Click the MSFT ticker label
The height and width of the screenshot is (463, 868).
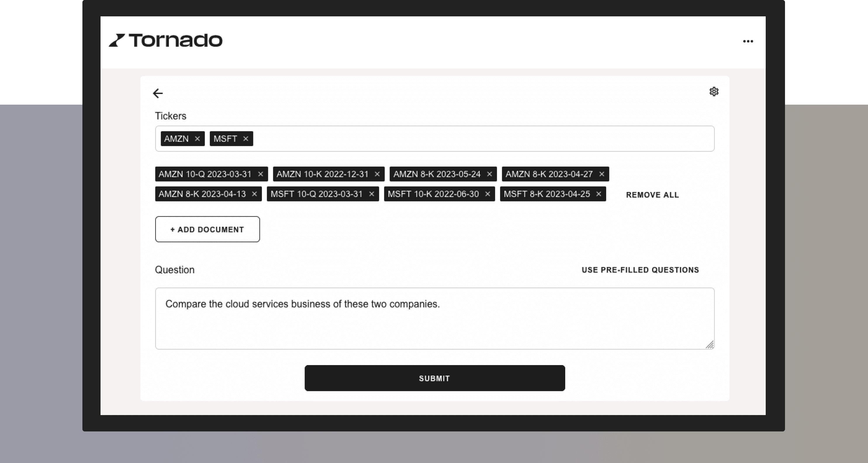tap(225, 139)
